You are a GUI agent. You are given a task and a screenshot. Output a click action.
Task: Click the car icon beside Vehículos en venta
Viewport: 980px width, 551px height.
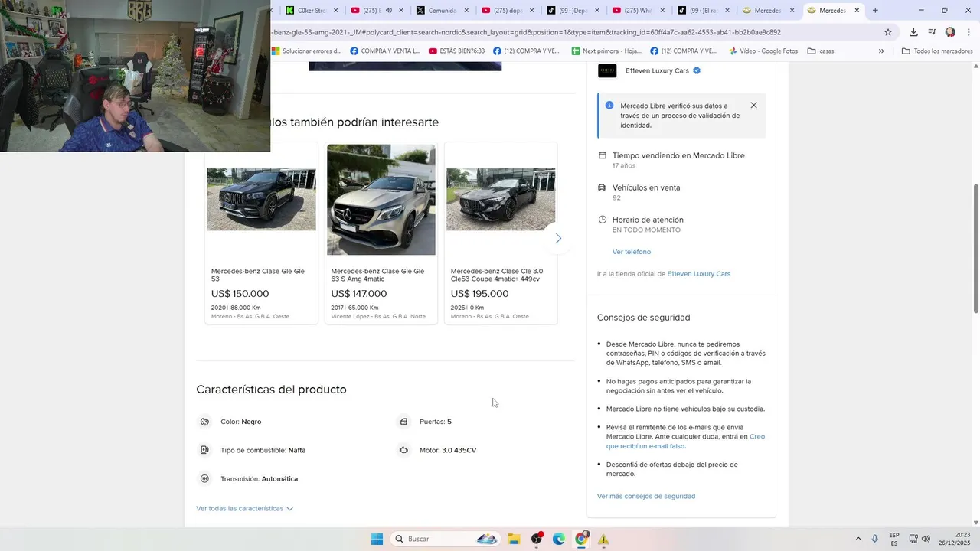tap(603, 187)
